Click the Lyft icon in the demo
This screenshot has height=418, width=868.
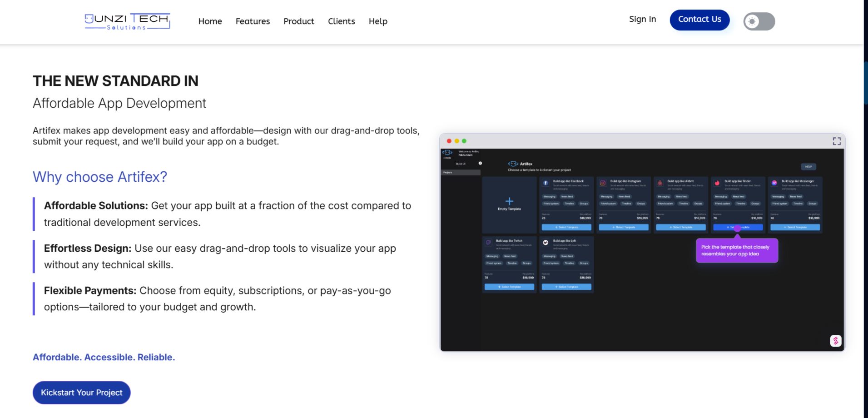(x=546, y=243)
